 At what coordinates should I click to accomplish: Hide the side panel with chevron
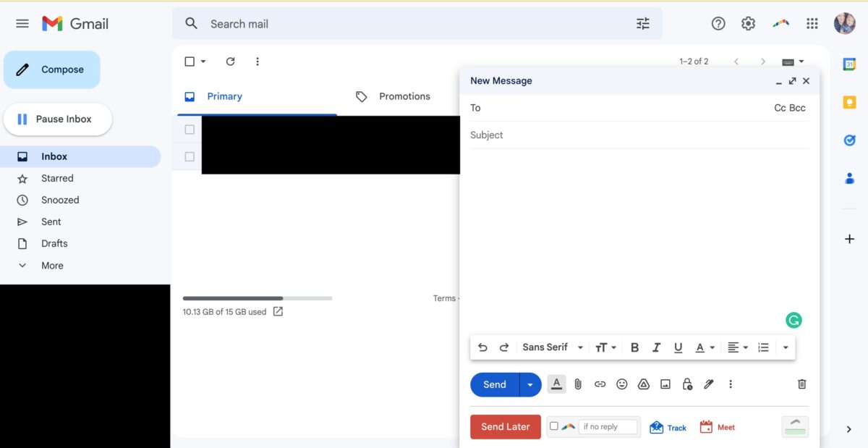849,429
